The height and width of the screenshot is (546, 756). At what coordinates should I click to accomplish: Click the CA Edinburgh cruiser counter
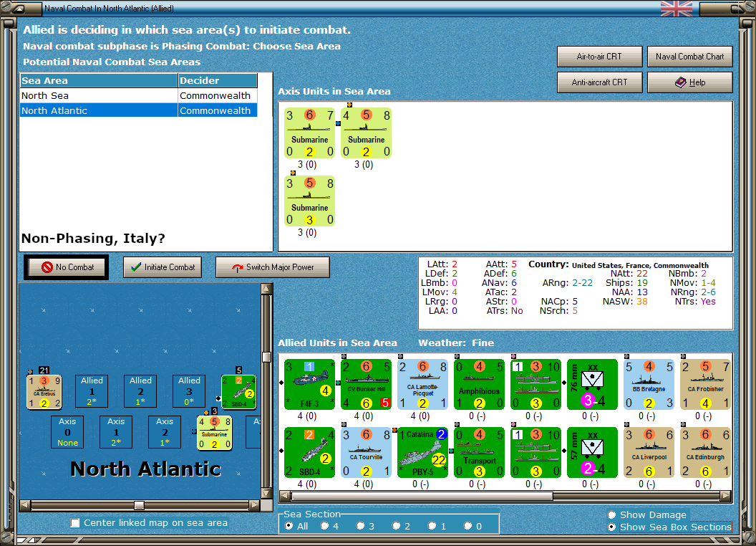coord(705,452)
